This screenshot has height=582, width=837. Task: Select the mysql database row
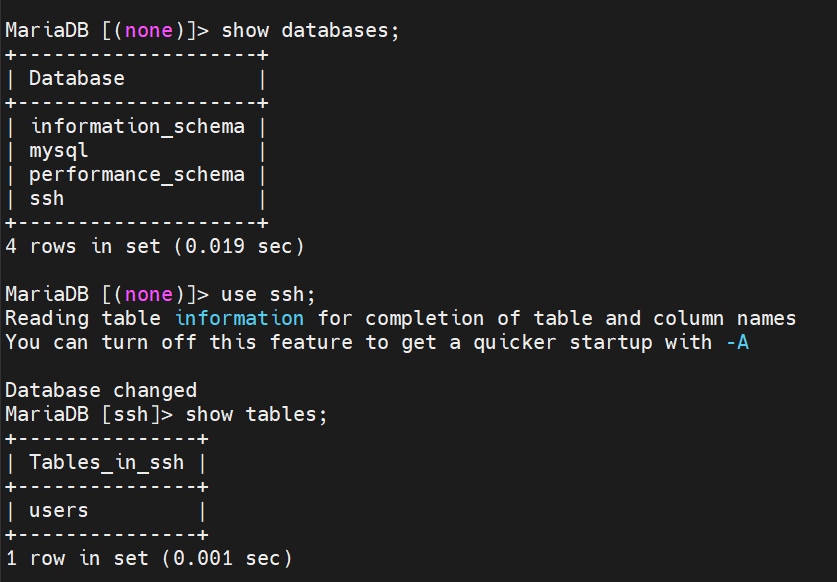(x=59, y=150)
